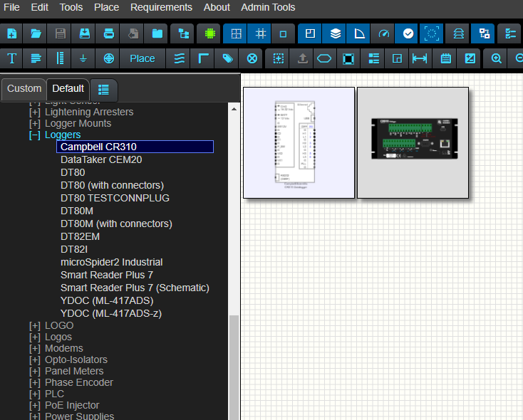The image size is (523, 420).
Task: Click the aligned text paragraph icon
Action: [x=36, y=58]
